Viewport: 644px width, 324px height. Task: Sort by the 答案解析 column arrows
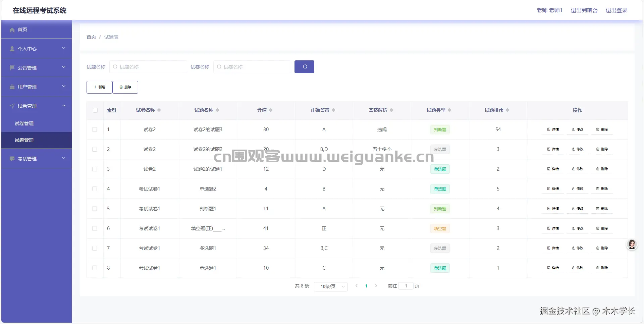point(391,110)
